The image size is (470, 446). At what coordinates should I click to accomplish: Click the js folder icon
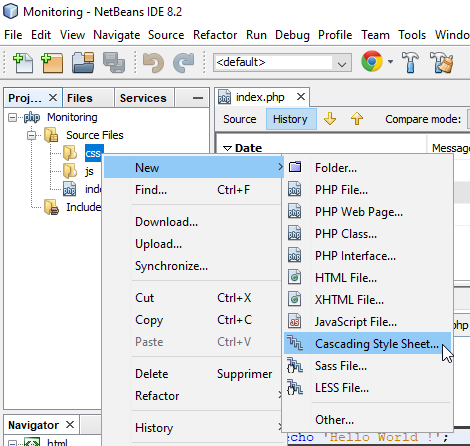click(70, 171)
